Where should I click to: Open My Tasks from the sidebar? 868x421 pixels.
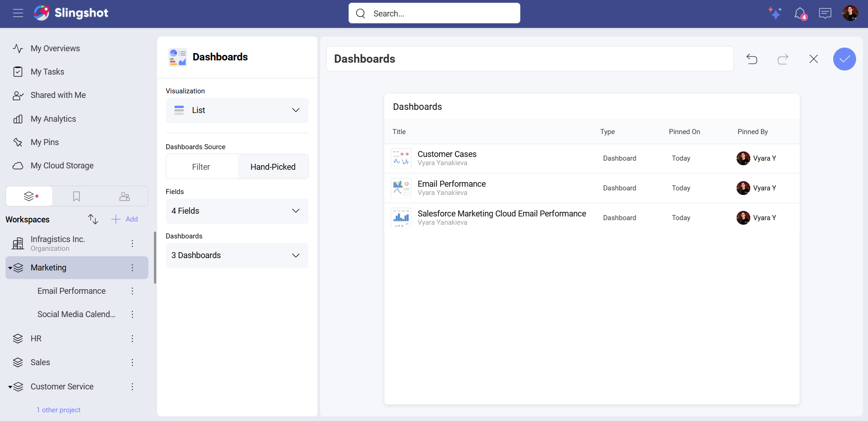tap(46, 71)
